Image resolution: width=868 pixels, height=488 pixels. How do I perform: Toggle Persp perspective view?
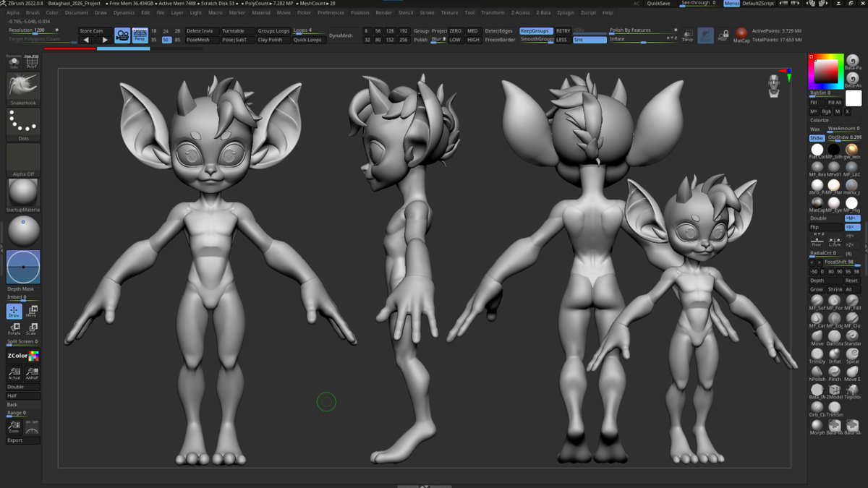point(140,35)
